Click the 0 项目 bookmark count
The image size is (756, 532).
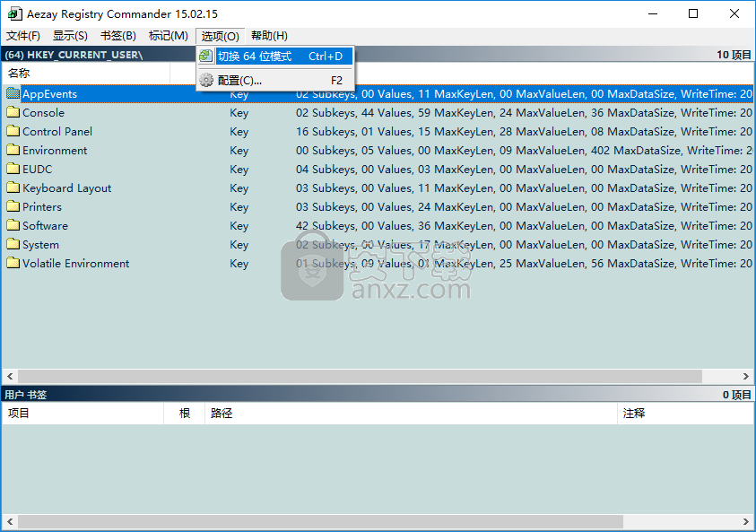(736, 395)
